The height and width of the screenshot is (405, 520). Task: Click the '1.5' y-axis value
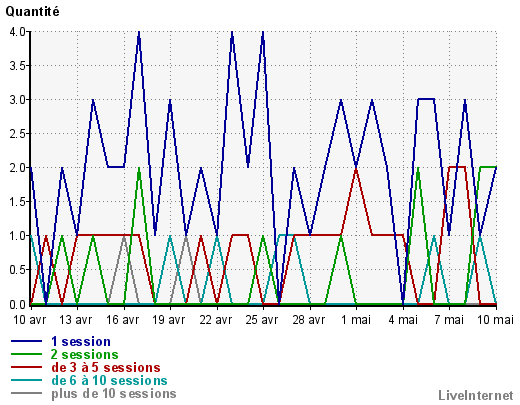[18, 202]
